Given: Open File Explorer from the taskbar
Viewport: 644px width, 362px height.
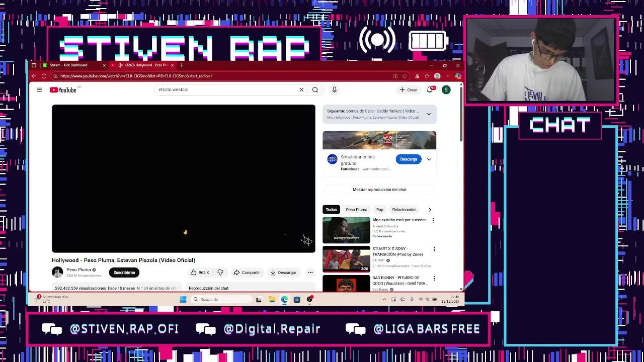Looking at the screenshot, I should point(272,299).
